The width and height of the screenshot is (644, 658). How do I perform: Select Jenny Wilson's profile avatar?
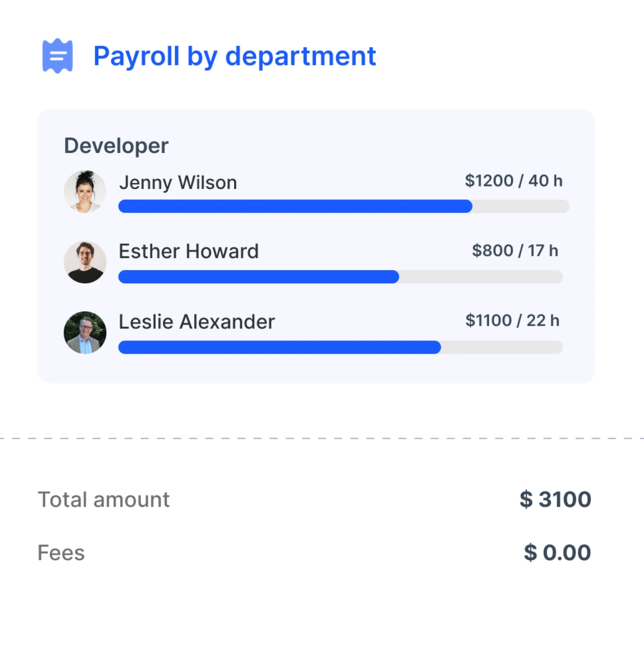tap(85, 191)
